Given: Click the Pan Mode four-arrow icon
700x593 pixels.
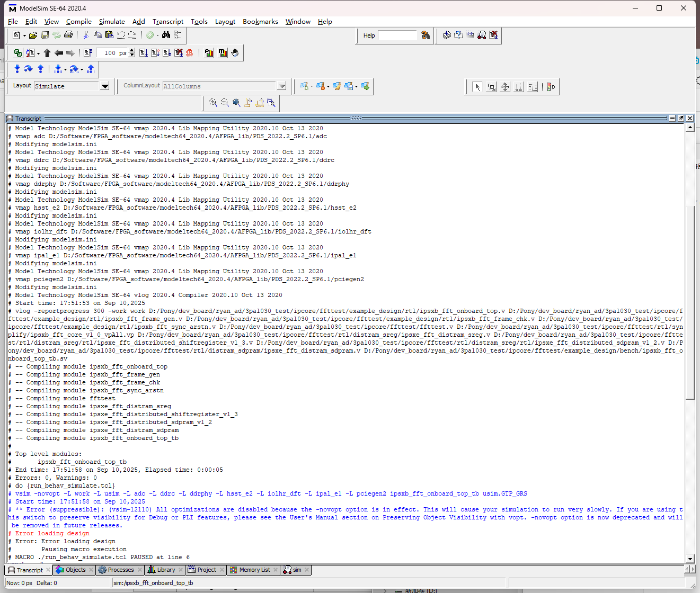Looking at the screenshot, I should (x=505, y=87).
